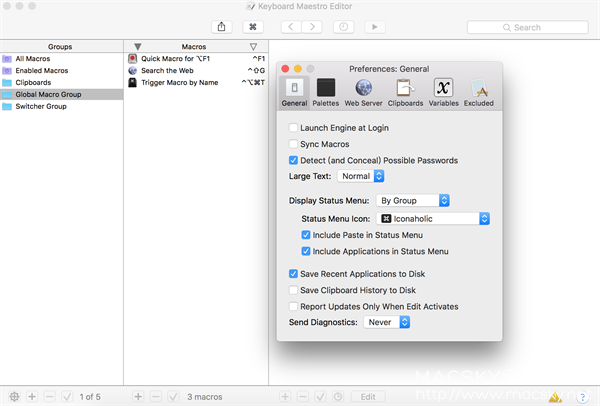Click the Macros column header
Image resolution: width=600 pixels, height=406 pixels.
pyautogui.click(x=194, y=46)
